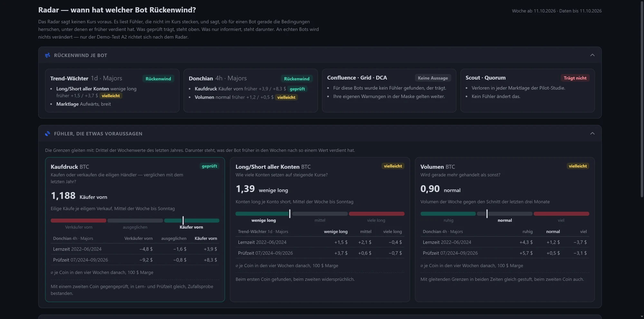The width and height of the screenshot is (644, 319).
Task: Click the wind icon beside Rückenwind je Bot
Action: point(48,55)
